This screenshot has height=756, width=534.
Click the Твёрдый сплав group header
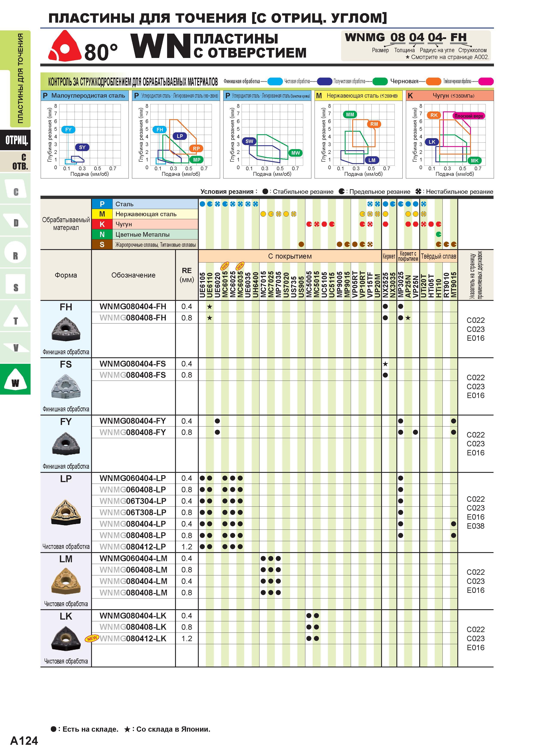tap(439, 256)
